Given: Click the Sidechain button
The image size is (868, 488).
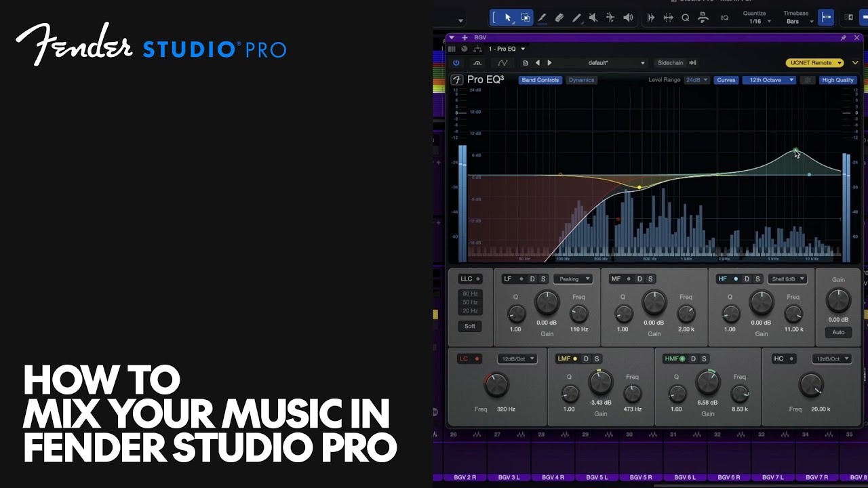Looking at the screenshot, I should [670, 63].
